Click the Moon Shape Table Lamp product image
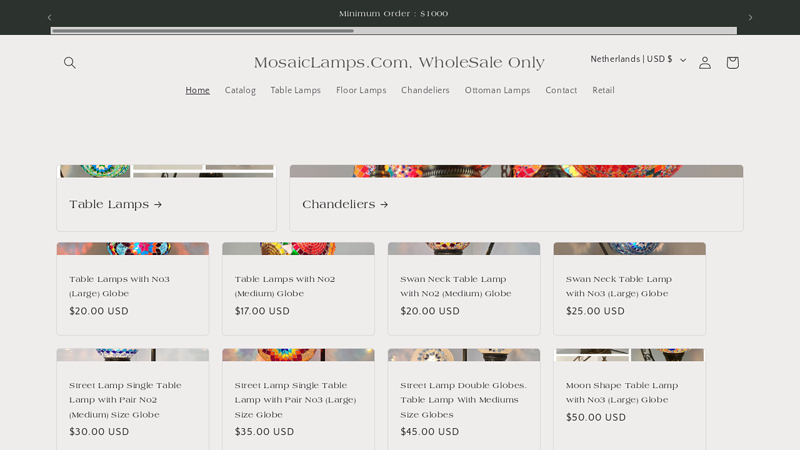Screen dimensions: 800x450 point(630,355)
